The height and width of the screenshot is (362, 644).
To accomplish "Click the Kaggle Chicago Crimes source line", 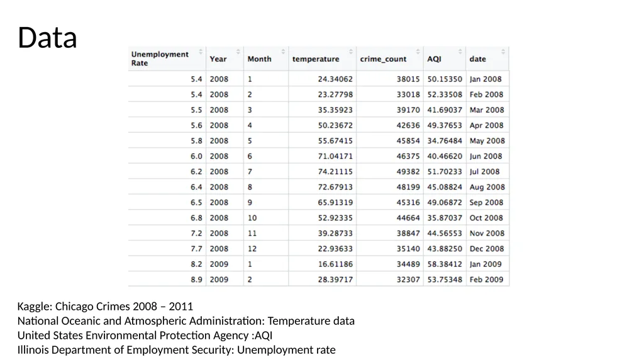I will pos(105,307).
